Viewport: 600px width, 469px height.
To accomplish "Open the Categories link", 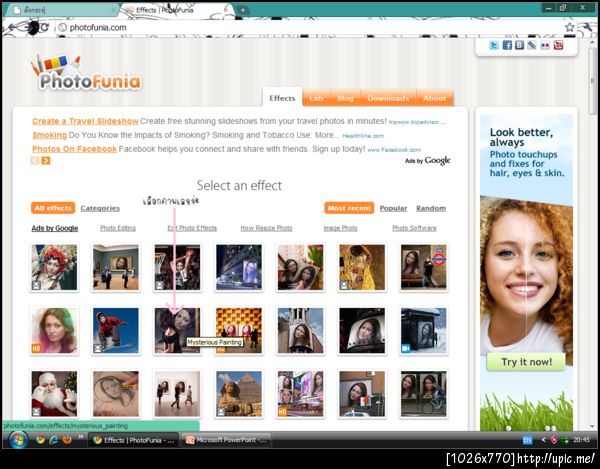I will (x=100, y=208).
